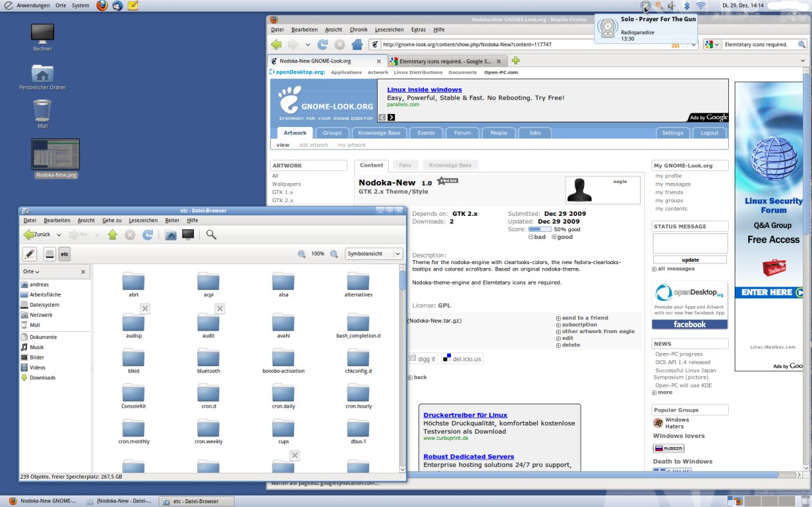Select the bash_completion.d folder
This screenshot has height=507, width=812.
(x=358, y=325)
